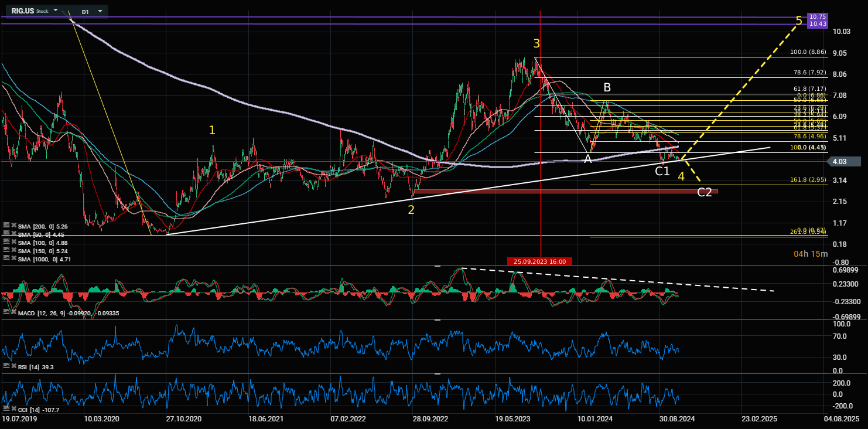Select the 25.09.2023 16:00 date marker

[x=539, y=261]
